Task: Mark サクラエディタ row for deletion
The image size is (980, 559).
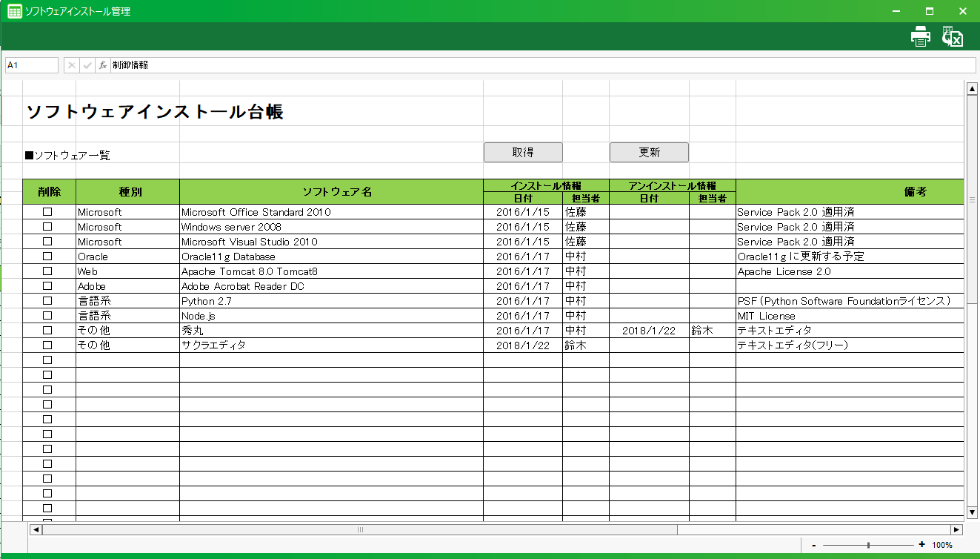Action: click(x=47, y=345)
